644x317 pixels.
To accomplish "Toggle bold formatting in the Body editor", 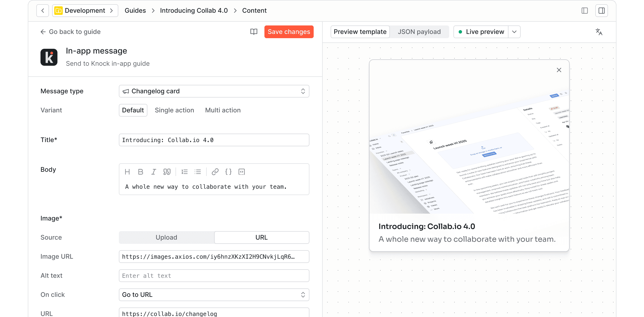I will 141,172.
